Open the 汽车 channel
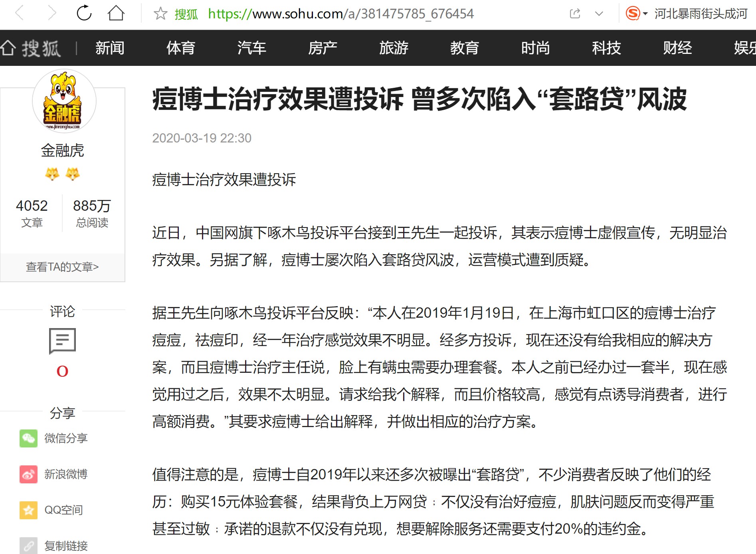This screenshot has height=554, width=756. coord(251,48)
